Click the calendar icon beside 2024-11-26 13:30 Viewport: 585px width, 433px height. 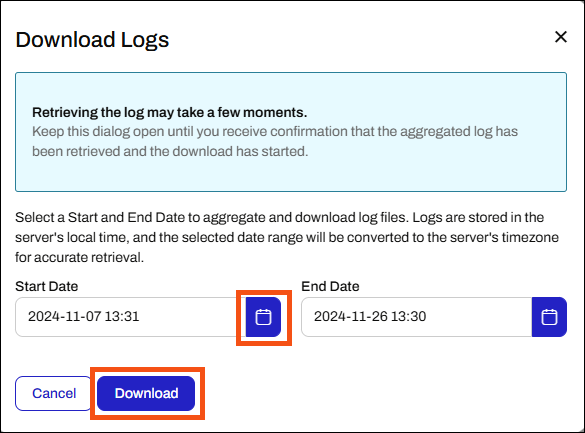click(549, 317)
